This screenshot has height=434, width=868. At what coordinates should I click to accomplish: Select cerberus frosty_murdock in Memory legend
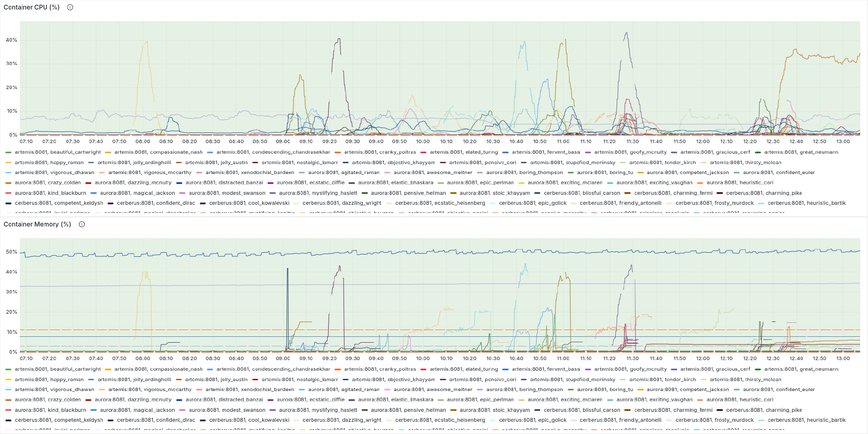click(x=714, y=420)
